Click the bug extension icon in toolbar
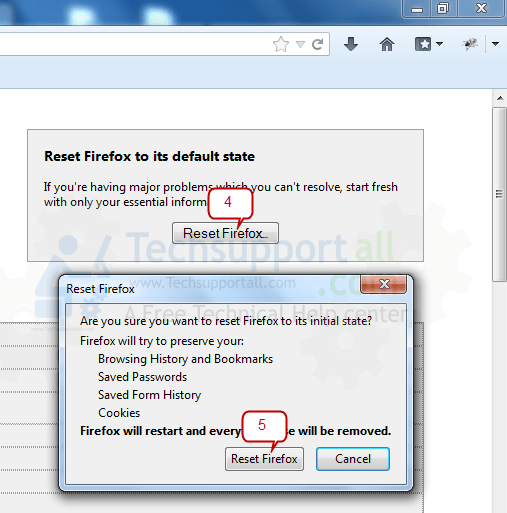Screen dimensions: 507x513 [x=470, y=44]
